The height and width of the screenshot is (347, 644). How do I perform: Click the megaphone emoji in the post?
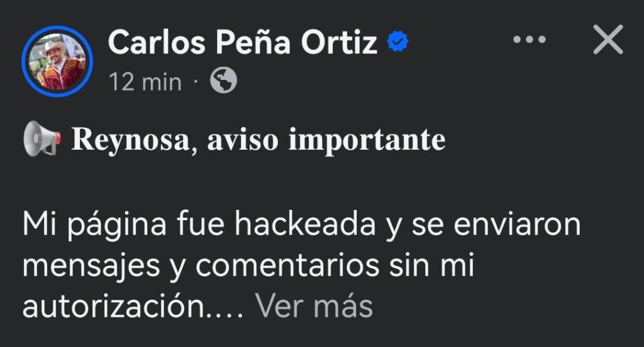[x=42, y=139]
